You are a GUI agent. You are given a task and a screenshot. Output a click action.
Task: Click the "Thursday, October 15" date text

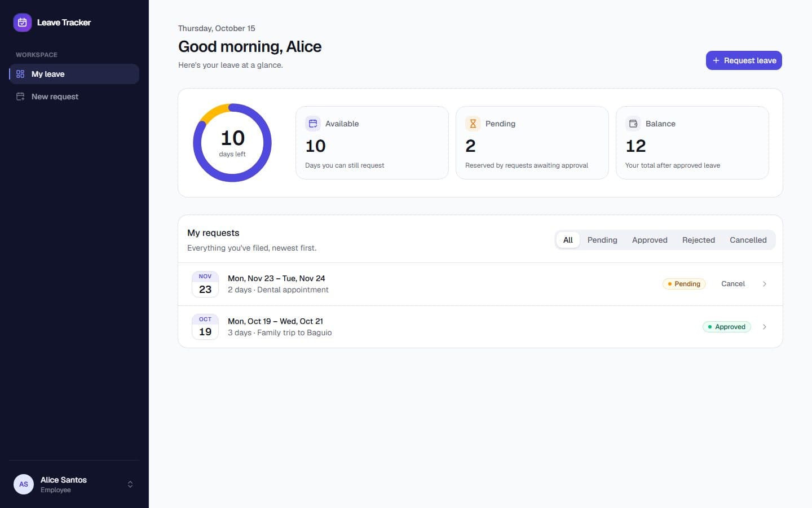pyautogui.click(x=217, y=28)
